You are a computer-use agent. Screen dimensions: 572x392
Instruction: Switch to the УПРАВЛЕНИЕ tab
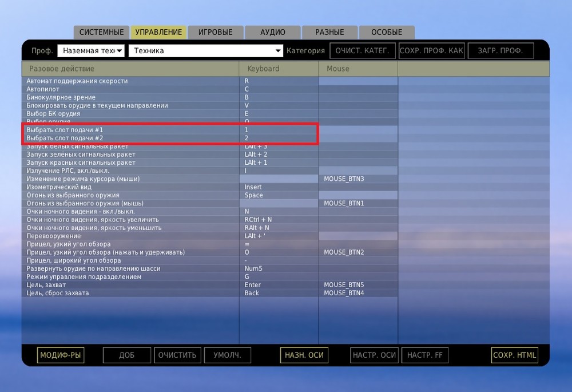[x=158, y=32]
